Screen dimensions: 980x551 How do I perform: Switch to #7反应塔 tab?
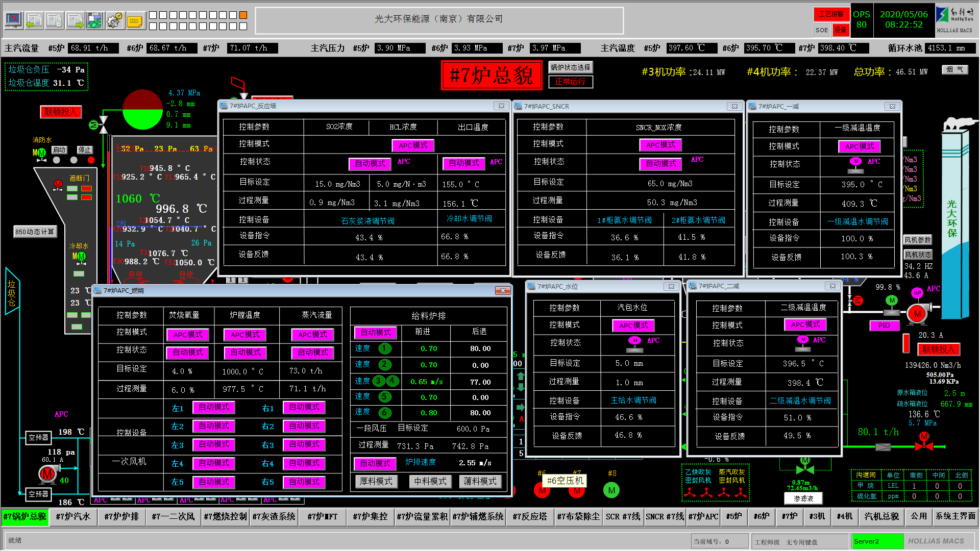click(529, 516)
